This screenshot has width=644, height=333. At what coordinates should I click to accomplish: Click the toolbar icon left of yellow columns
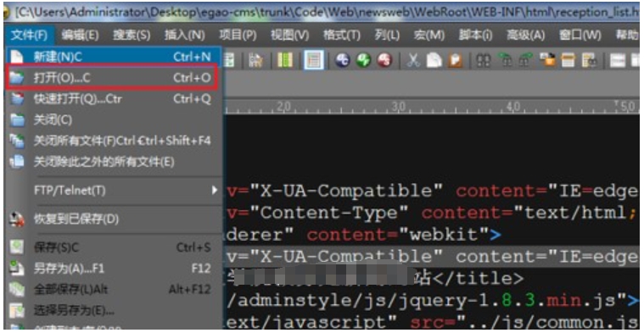click(x=256, y=61)
